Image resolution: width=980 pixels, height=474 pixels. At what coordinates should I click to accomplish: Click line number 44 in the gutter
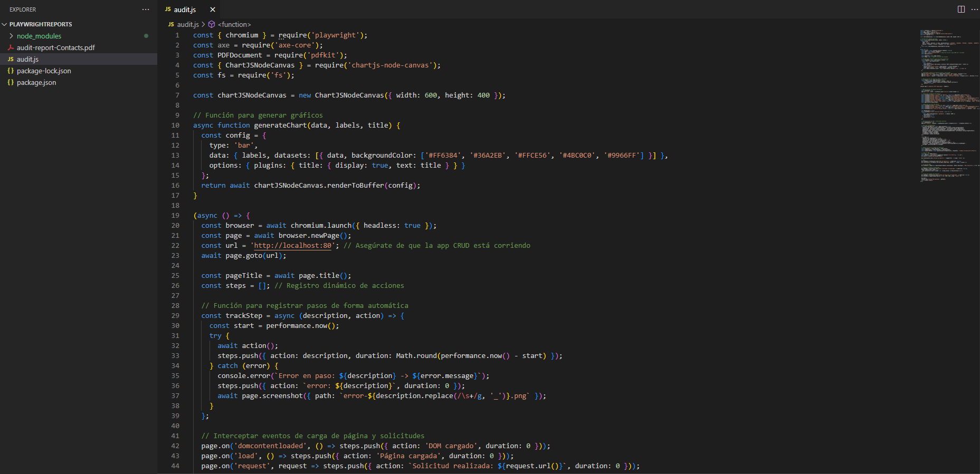pos(175,466)
